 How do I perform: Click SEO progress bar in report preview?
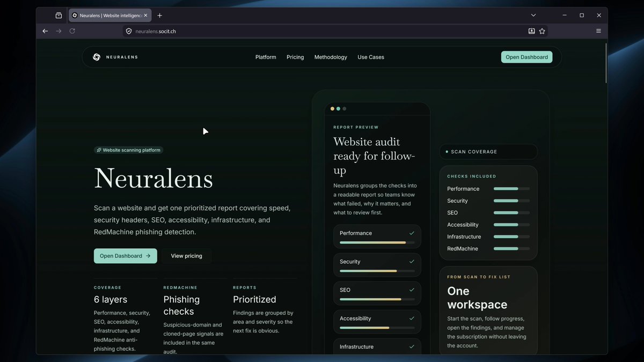[x=377, y=299]
